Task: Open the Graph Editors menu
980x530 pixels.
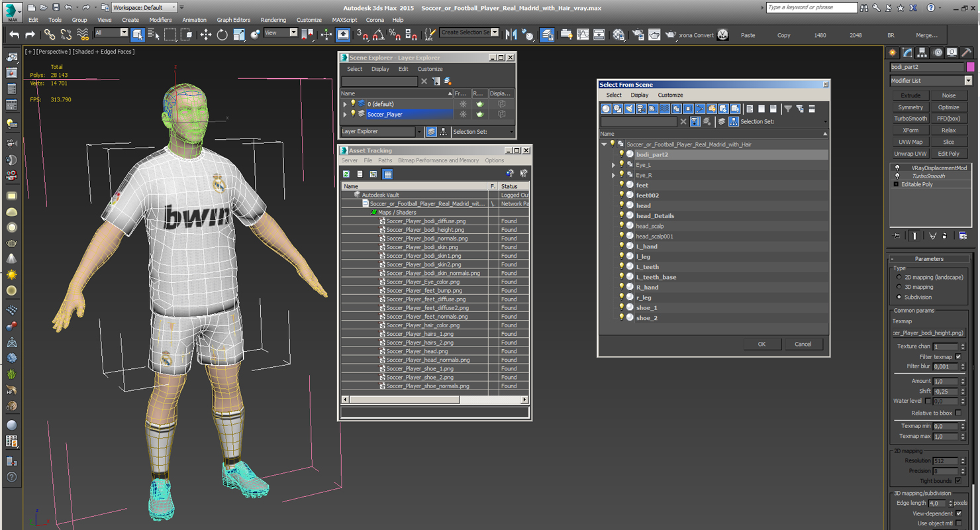Action: [x=234, y=20]
